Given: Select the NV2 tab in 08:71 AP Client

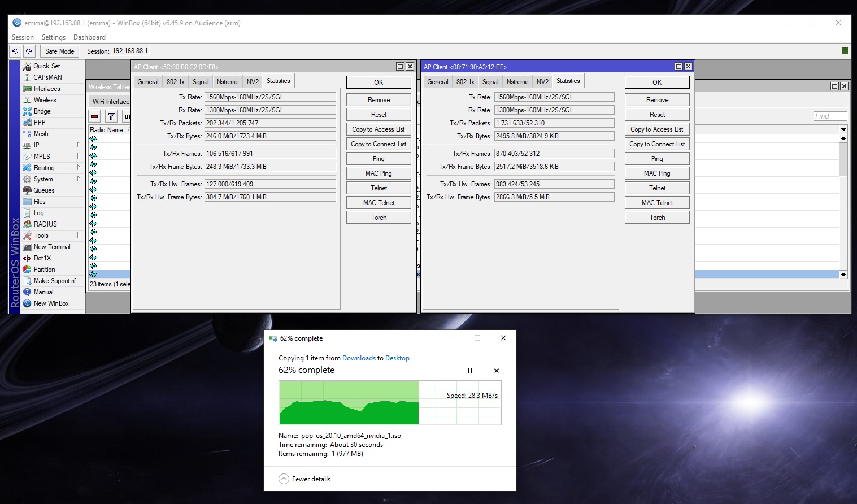Looking at the screenshot, I should [542, 82].
